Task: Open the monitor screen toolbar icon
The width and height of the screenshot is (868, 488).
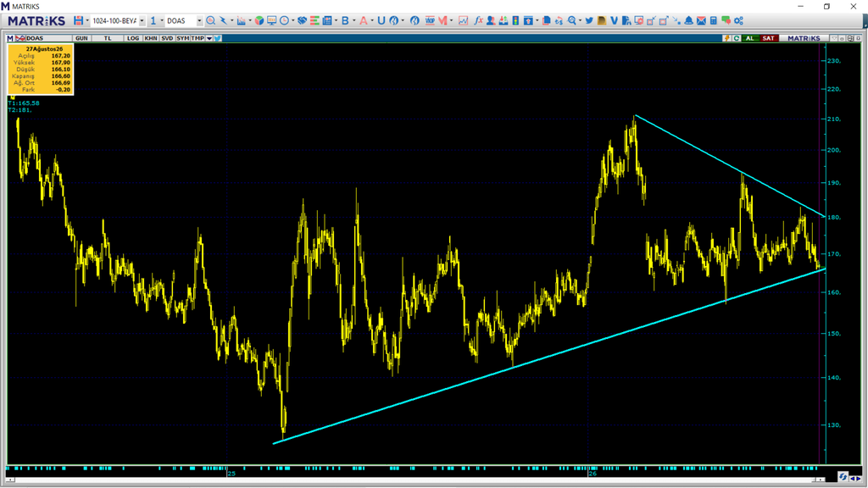Action: pos(272,20)
